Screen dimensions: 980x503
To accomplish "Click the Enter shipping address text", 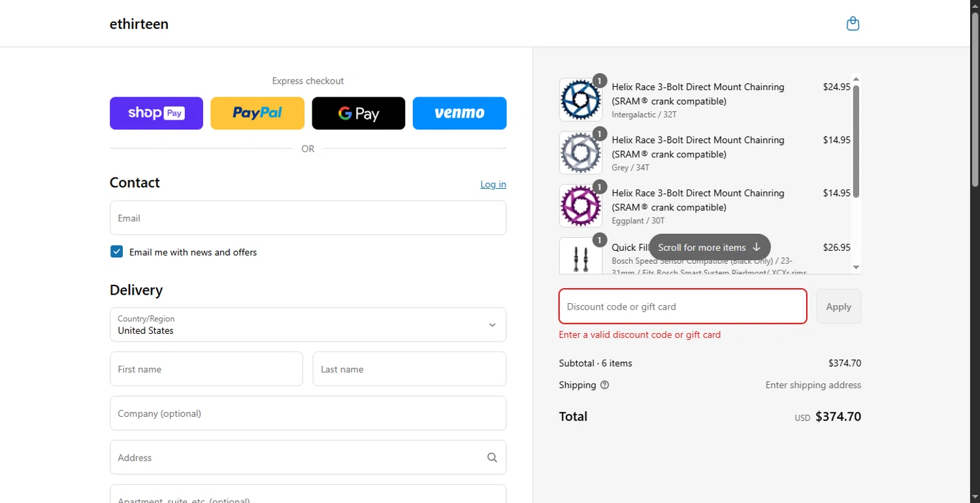I will click(x=813, y=385).
